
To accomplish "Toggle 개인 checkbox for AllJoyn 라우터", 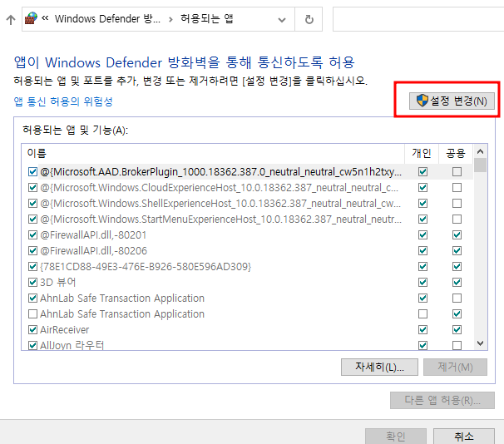I will click(422, 345).
